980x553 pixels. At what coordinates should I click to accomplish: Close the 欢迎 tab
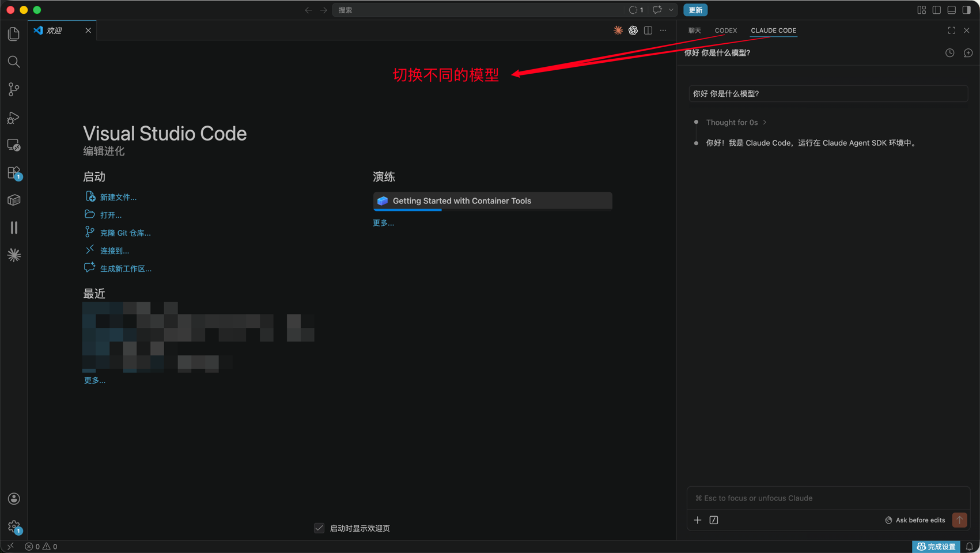[88, 31]
